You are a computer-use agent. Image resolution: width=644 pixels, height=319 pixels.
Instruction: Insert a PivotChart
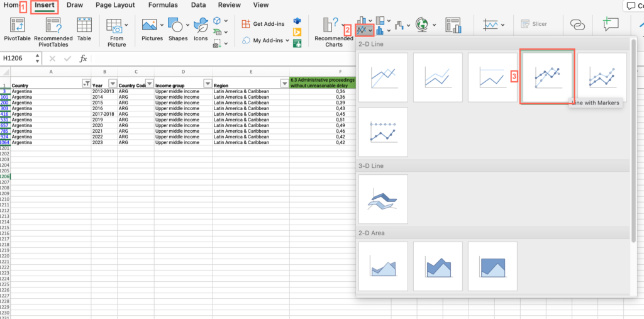454,25
